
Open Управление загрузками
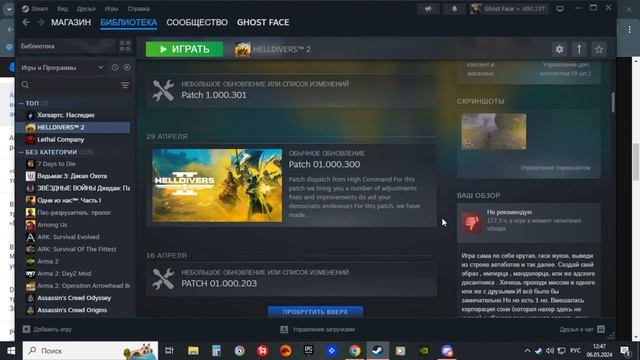[x=318, y=329]
